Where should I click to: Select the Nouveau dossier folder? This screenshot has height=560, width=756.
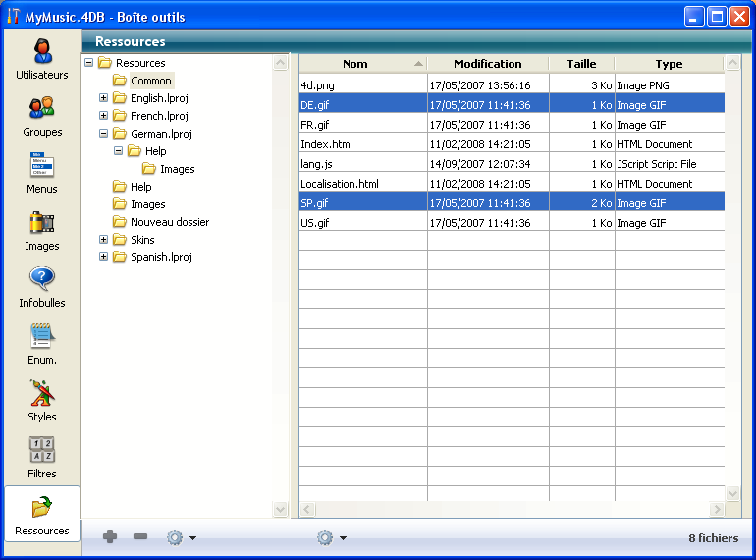pos(169,222)
